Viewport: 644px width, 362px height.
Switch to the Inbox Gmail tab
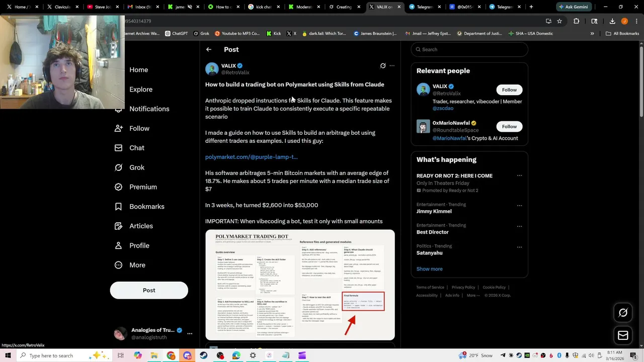coord(143,7)
